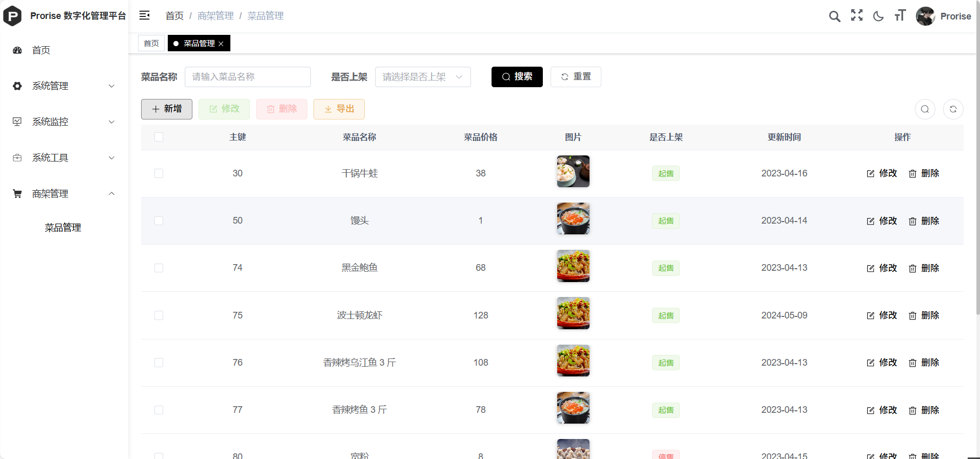This screenshot has height=459, width=980.
Task: Click the header search magnifier icon
Action: tap(834, 16)
